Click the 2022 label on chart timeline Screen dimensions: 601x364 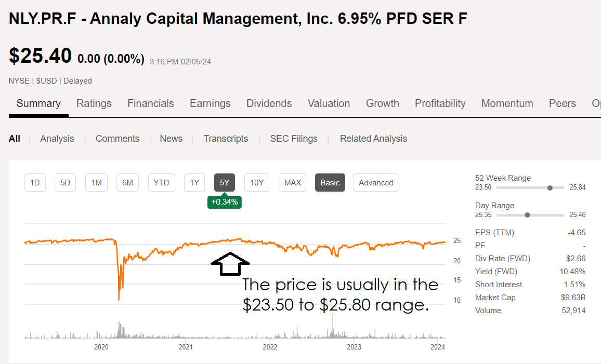(x=270, y=347)
